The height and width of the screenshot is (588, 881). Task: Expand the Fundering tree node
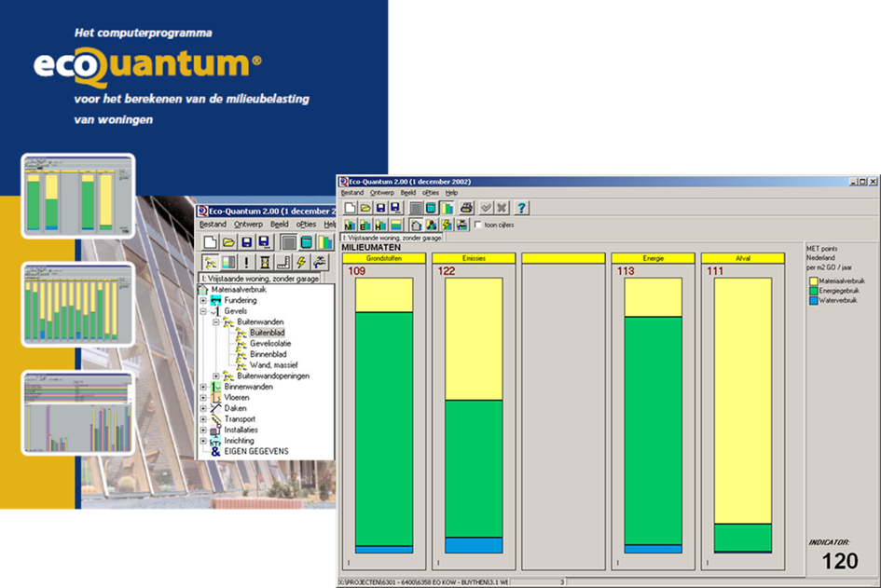click(x=203, y=300)
